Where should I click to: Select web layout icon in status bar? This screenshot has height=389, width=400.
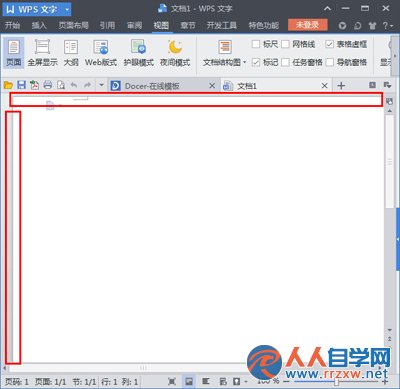pyautogui.click(x=223, y=381)
